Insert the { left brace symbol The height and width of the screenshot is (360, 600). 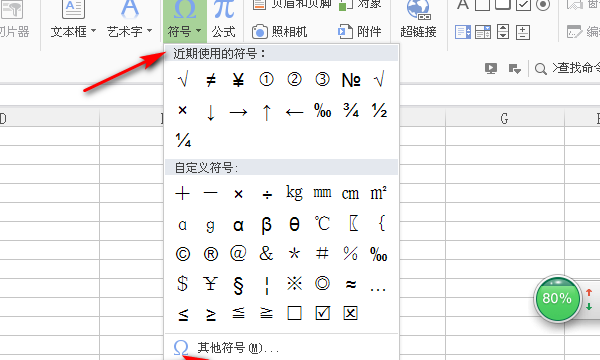pyautogui.click(x=381, y=223)
